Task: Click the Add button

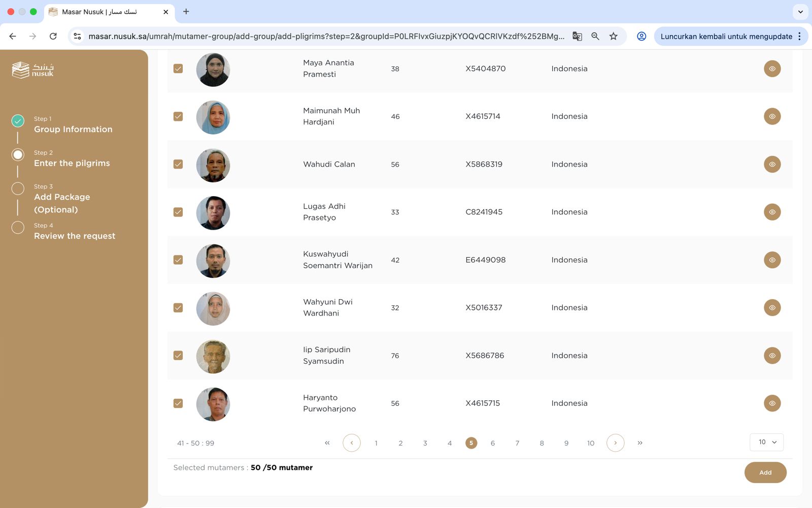Action: [x=765, y=472]
